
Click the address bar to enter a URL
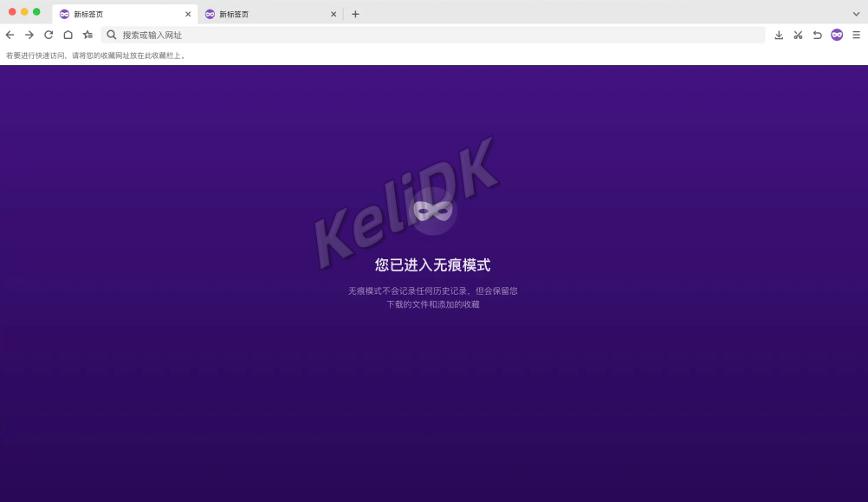pyautogui.click(x=347, y=35)
